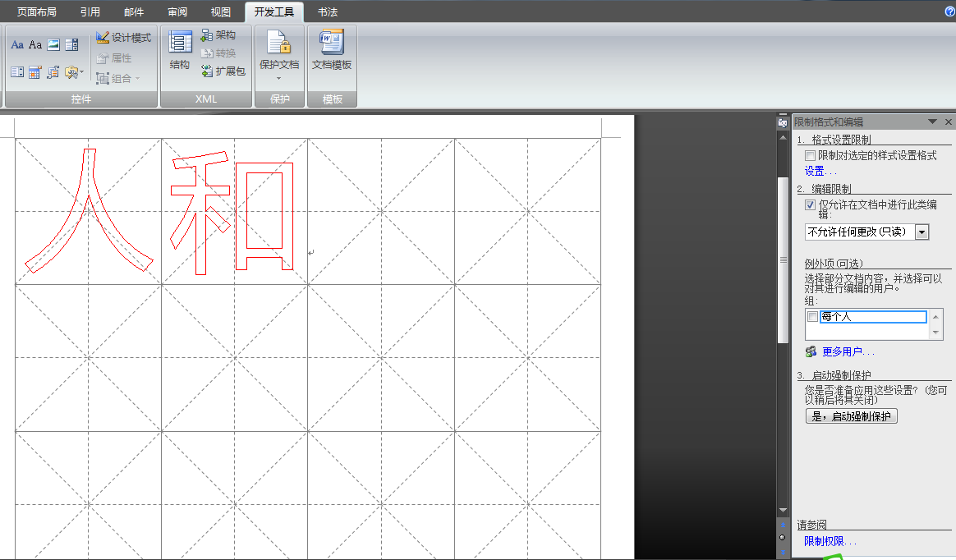Switch to the 视图 ribbon tab
956x560 pixels.
click(221, 12)
